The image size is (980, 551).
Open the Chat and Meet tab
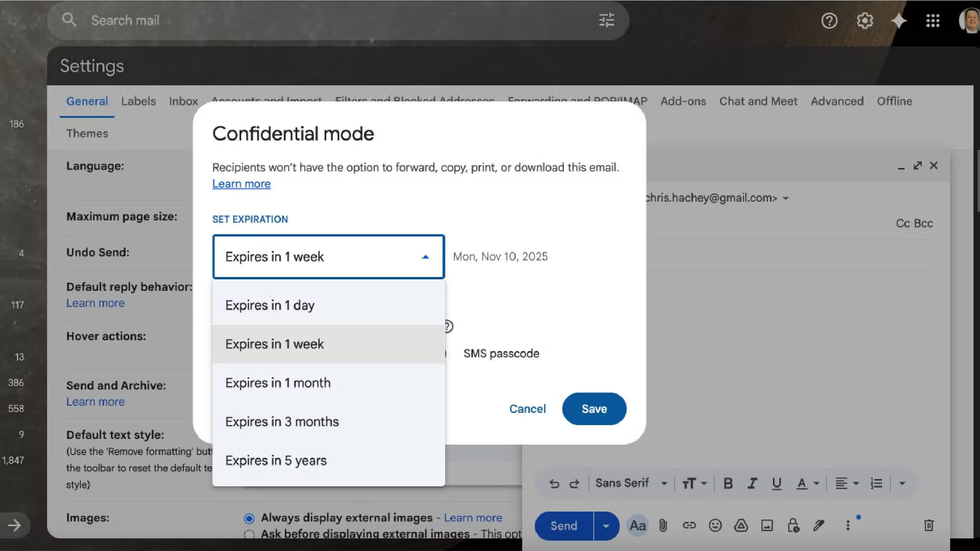(758, 101)
